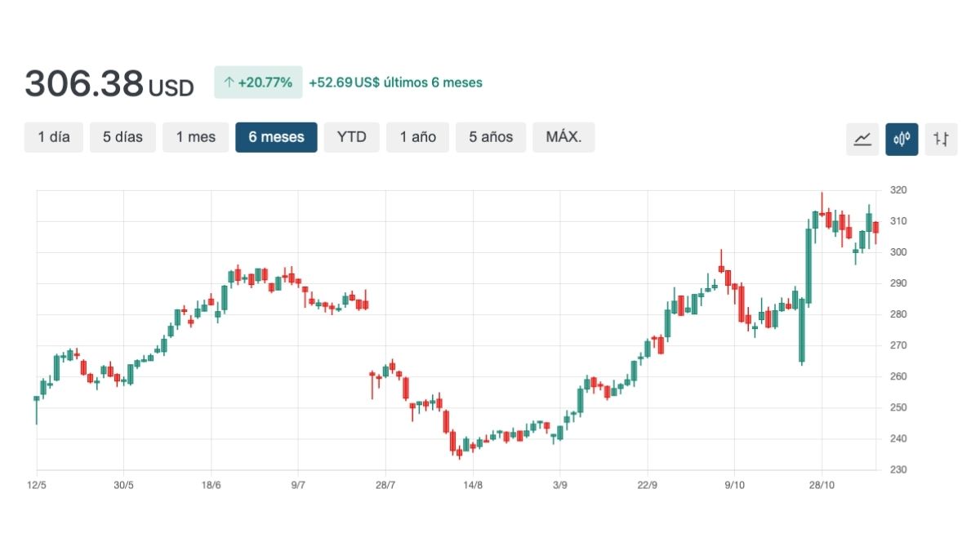Image resolution: width=980 pixels, height=551 pixels.
Task: Click the 12/5 starting date label
Action: pos(37,485)
